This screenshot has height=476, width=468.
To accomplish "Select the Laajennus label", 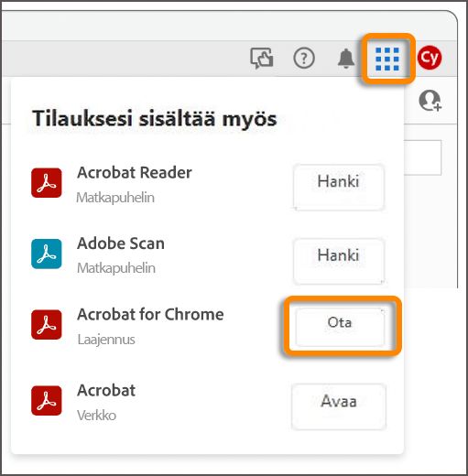I will pyautogui.click(x=106, y=340).
